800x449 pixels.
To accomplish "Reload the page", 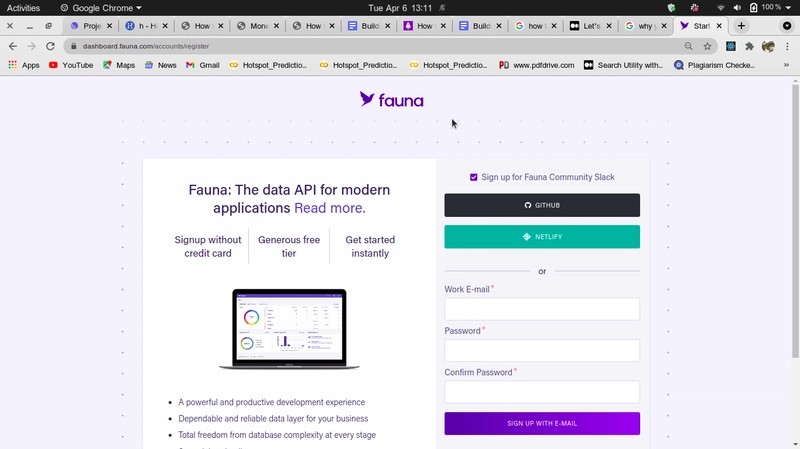I will coord(50,46).
